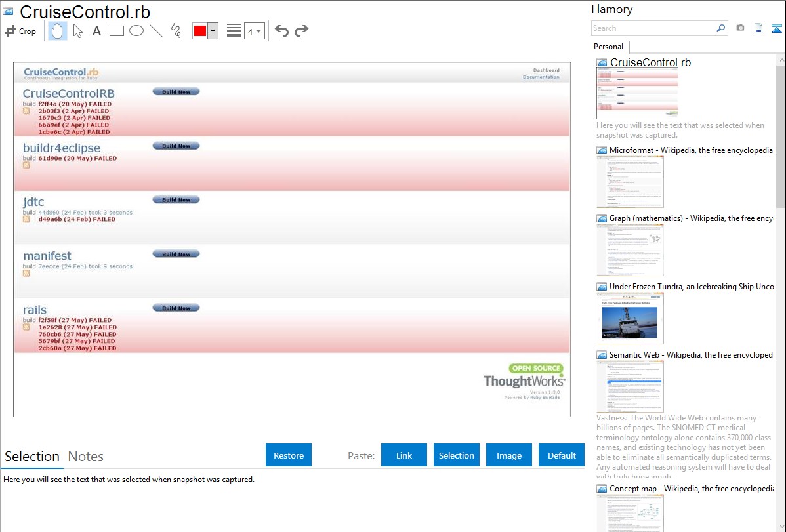Open the CruiseControl.rb snapshot thumbnail

[637, 92]
